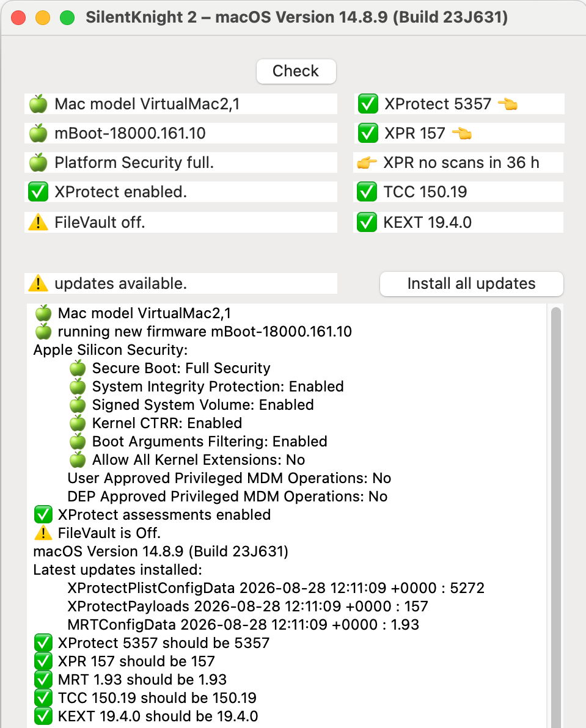
Task: Click green checkmark icon beside XProtect enabled
Action: pos(38,192)
